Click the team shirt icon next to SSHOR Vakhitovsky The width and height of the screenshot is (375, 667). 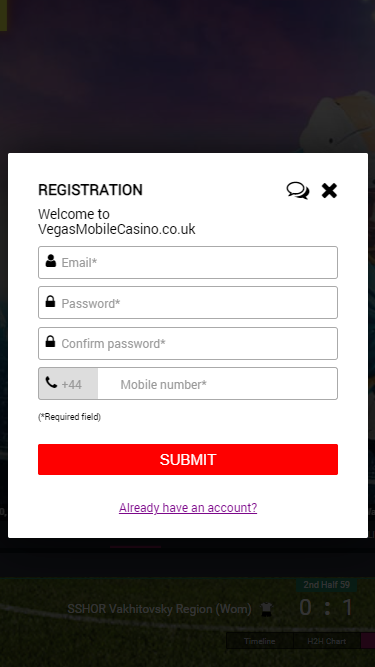(x=266, y=609)
